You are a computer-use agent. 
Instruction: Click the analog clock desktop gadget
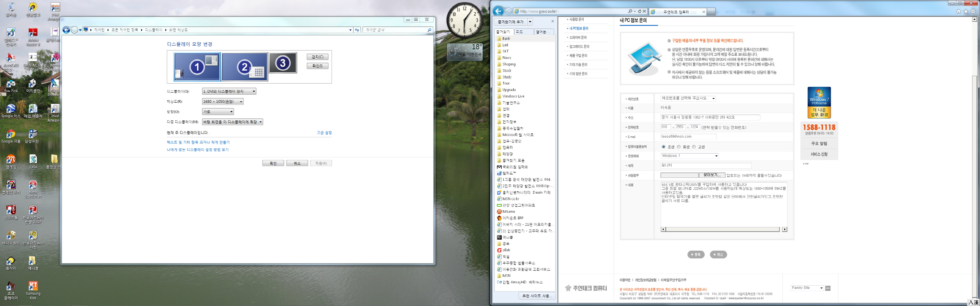tap(464, 20)
